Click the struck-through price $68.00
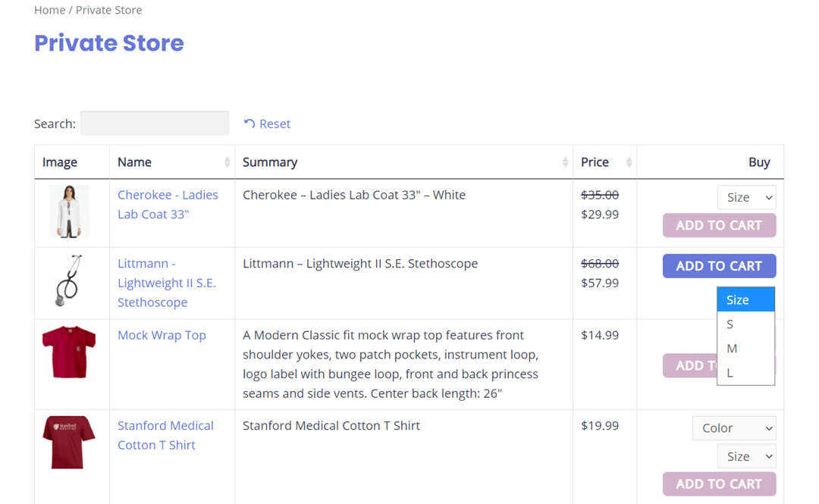This screenshot has width=819, height=504. coord(600,264)
